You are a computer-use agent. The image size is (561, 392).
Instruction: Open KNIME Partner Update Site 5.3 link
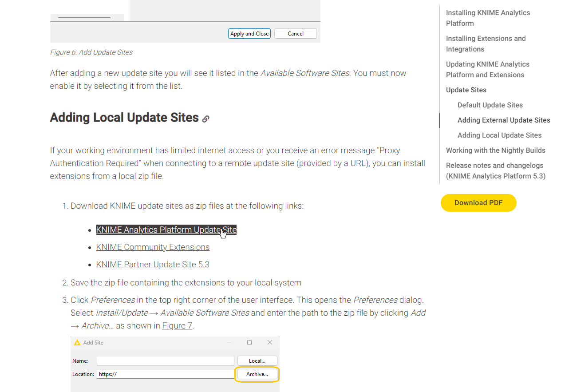point(153,265)
